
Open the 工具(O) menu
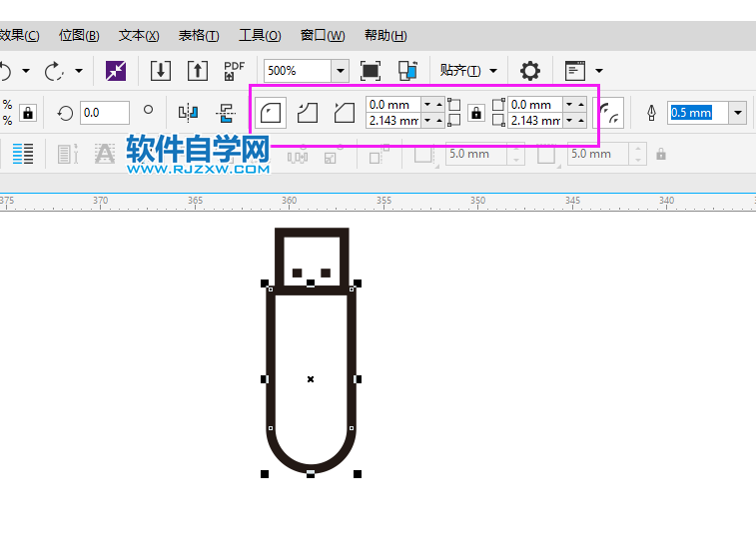click(260, 35)
